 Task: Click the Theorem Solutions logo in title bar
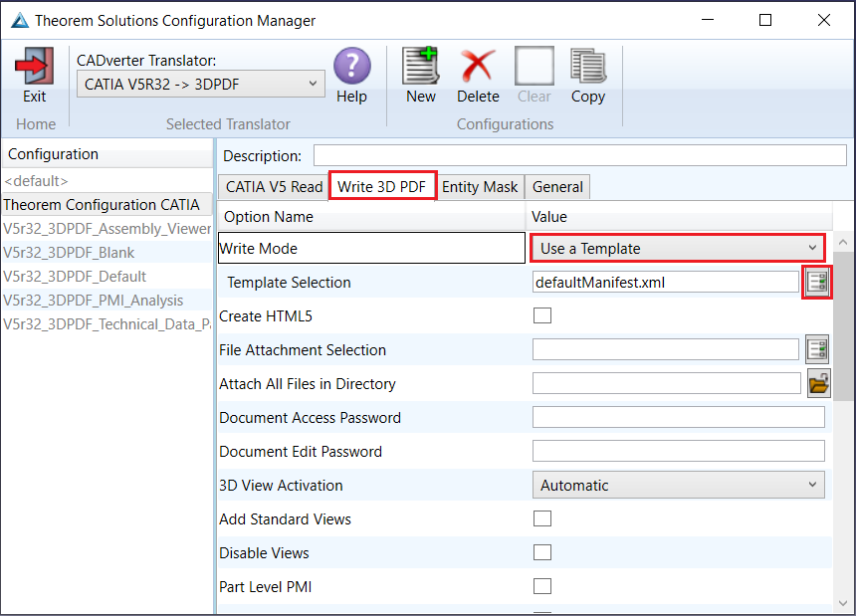(x=20, y=21)
